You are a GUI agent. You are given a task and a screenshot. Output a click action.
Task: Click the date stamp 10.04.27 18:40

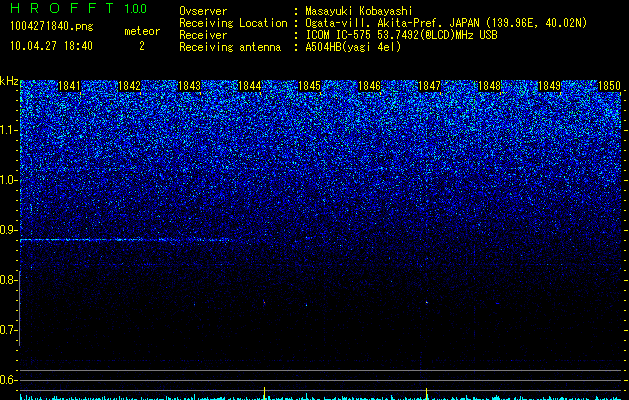click(51, 46)
